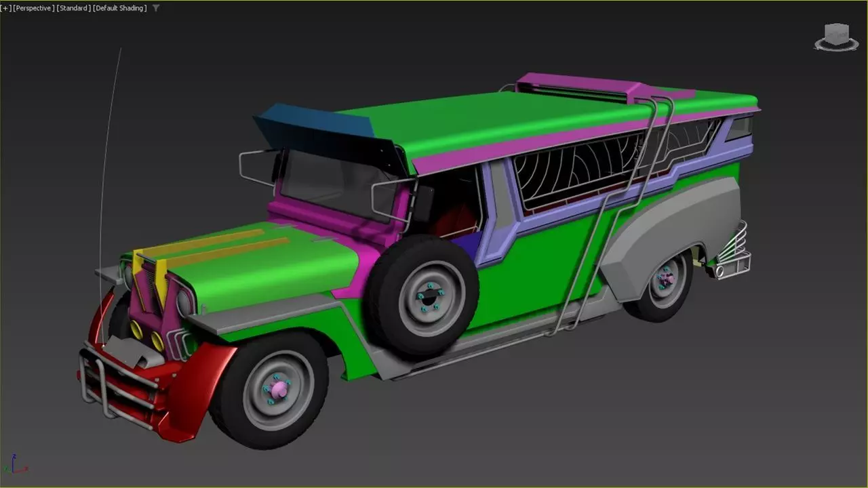868x488 pixels.
Task: Click the world axis tripod gizmo
Action: point(15,464)
